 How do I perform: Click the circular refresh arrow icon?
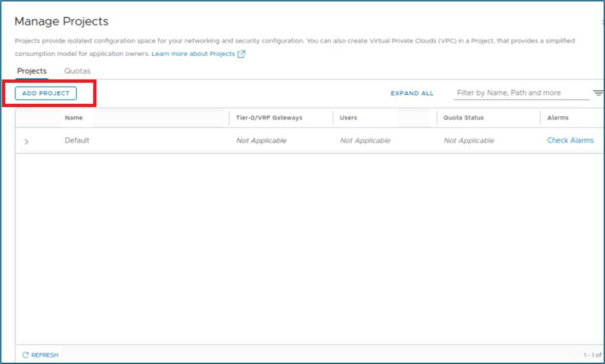pyautogui.click(x=26, y=354)
